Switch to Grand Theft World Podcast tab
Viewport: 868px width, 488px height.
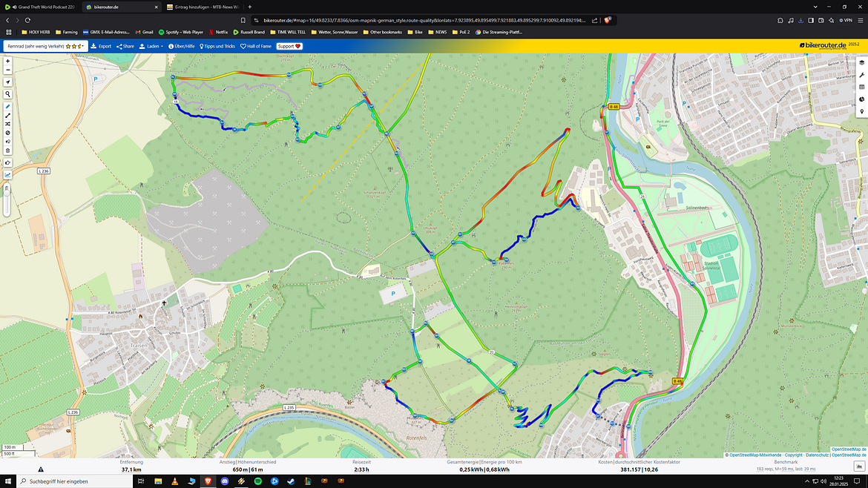click(40, 7)
